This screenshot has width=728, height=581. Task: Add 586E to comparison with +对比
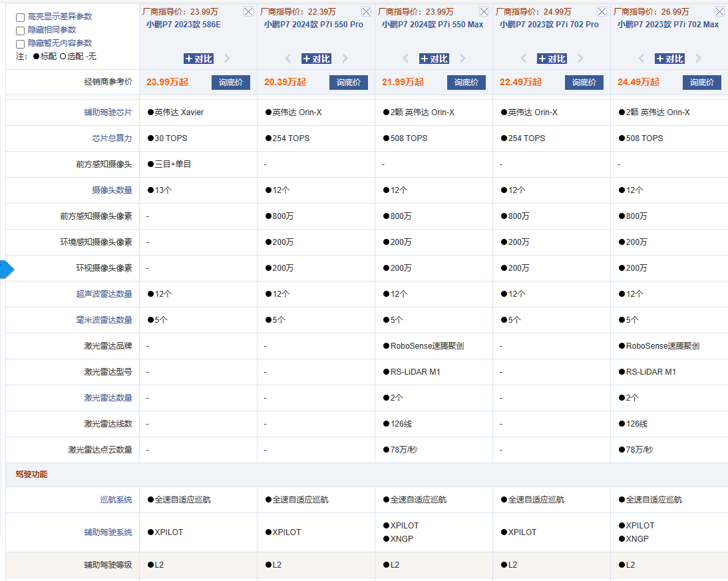pyautogui.click(x=199, y=59)
